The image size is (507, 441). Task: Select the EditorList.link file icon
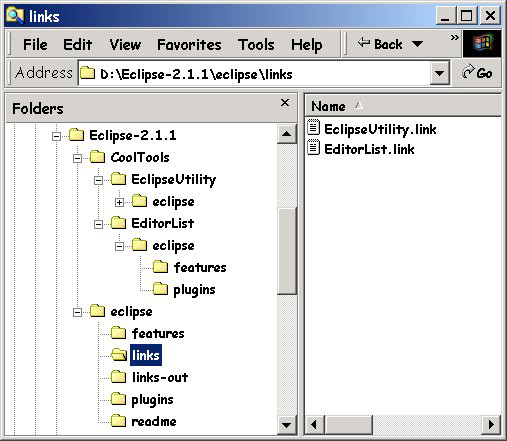tap(313, 147)
